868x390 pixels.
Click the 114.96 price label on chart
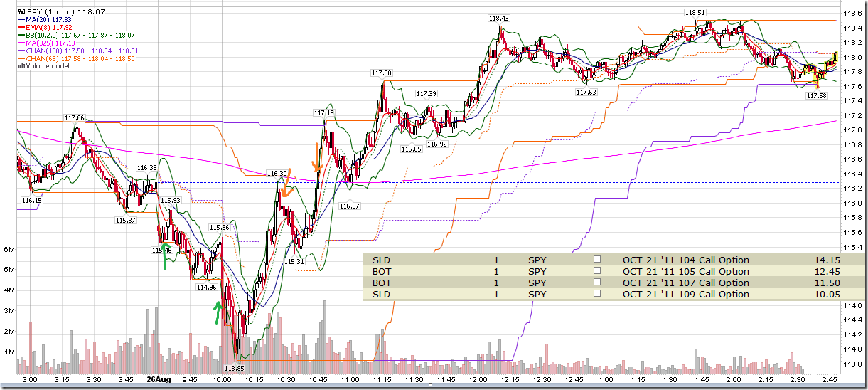[206, 288]
